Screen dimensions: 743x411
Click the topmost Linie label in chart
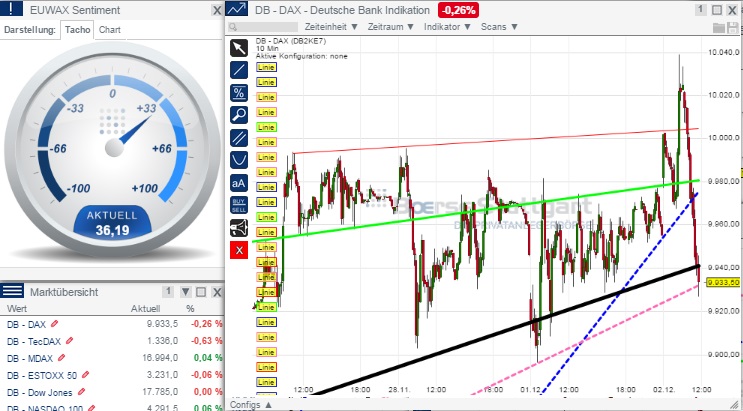(x=266, y=67)
